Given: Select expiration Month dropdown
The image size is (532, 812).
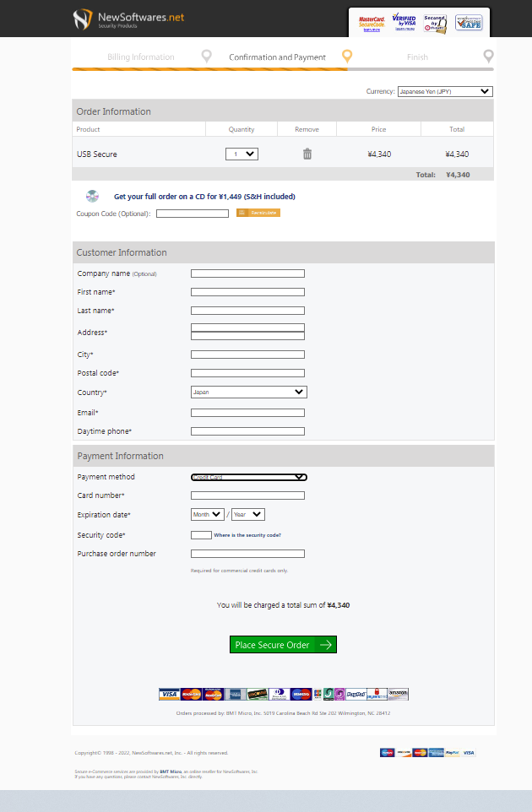Looking at the screenshot, I should click(x=208, y=515).
